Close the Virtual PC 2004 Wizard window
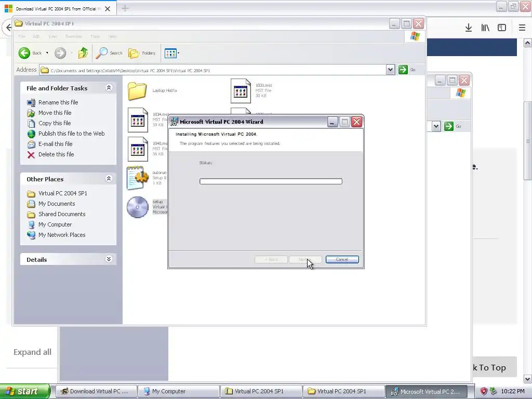Image resolution: width=532 pixels, height=399 pixels. (356, 122)
